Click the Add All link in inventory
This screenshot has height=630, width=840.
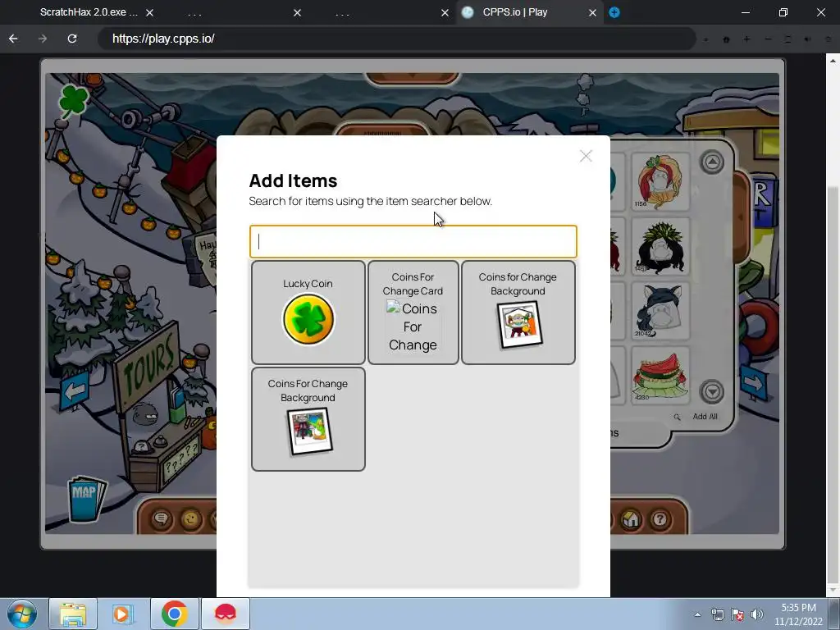[x=705, y=416]
